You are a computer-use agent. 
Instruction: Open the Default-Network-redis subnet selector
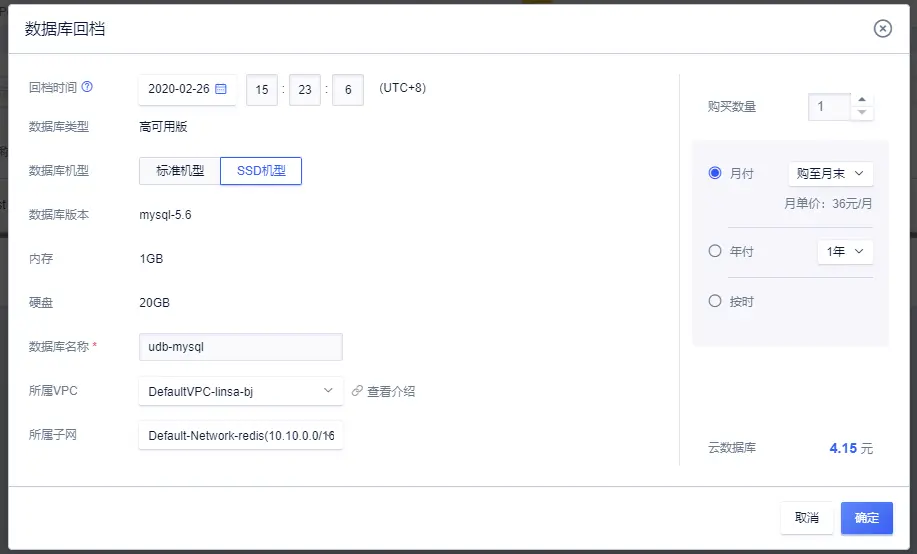240,435
